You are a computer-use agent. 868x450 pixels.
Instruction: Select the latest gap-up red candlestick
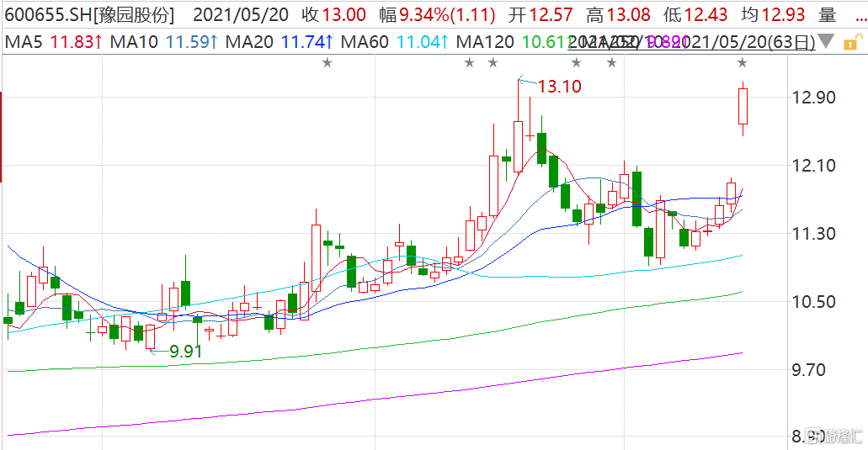(x=743, y=107)
